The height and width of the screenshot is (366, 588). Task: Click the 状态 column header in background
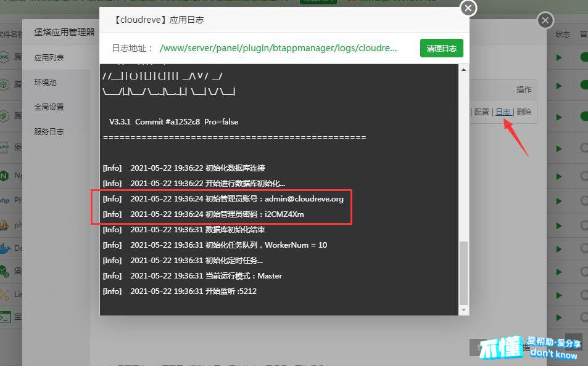coord(563,35)
